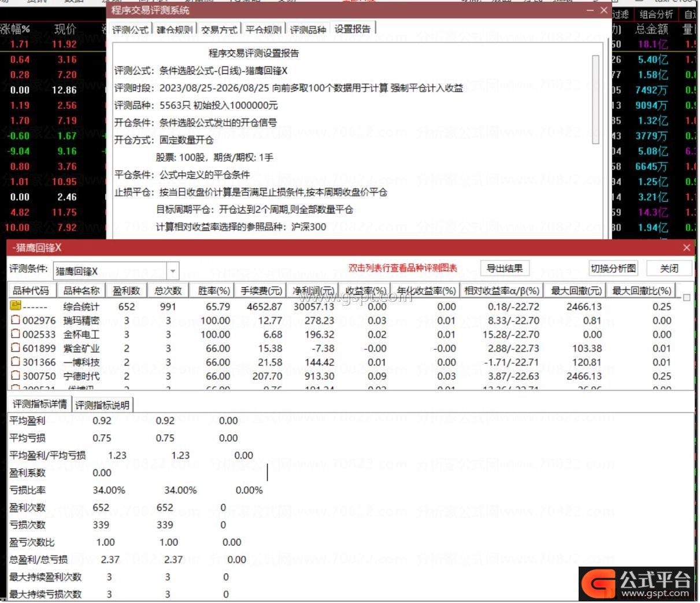Click the 公式平台 logo icon
This screenshot has height=603, width=700.
coord(598,583)
